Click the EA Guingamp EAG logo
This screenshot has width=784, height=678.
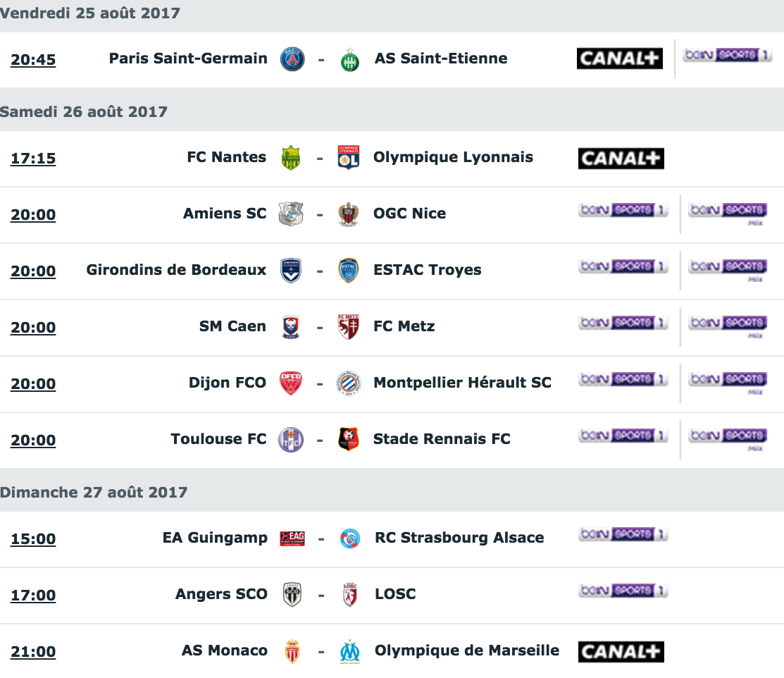pos(292,538)
